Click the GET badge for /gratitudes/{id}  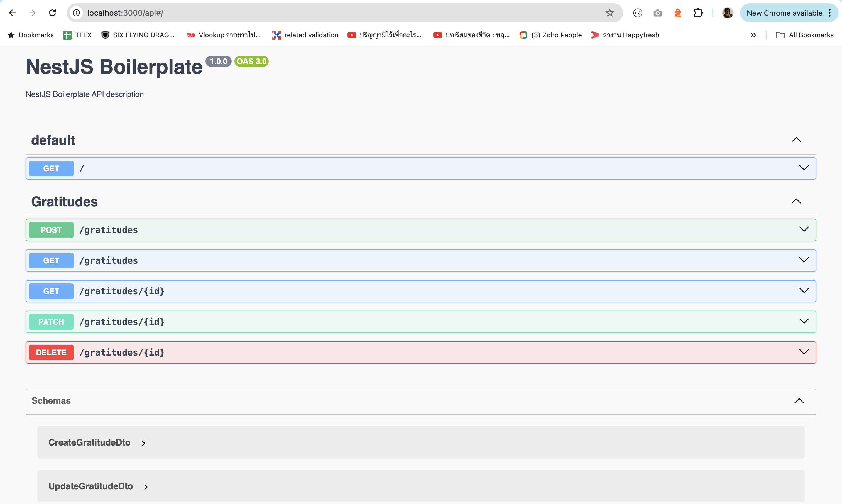coord(51,291)
